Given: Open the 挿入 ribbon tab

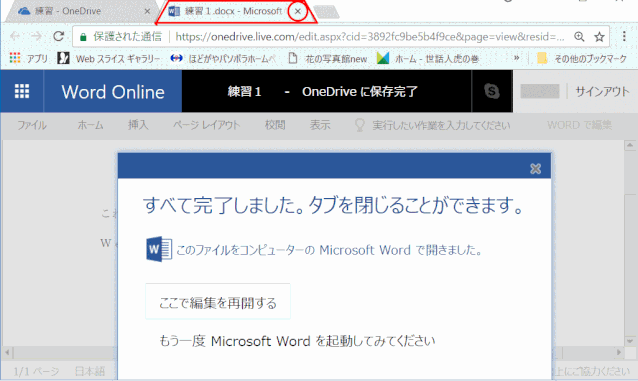Looking at the screenshot, I should point(138,125).
